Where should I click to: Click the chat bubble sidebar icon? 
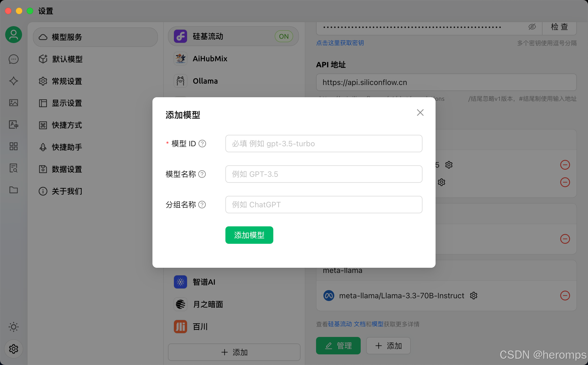(14, 59)
